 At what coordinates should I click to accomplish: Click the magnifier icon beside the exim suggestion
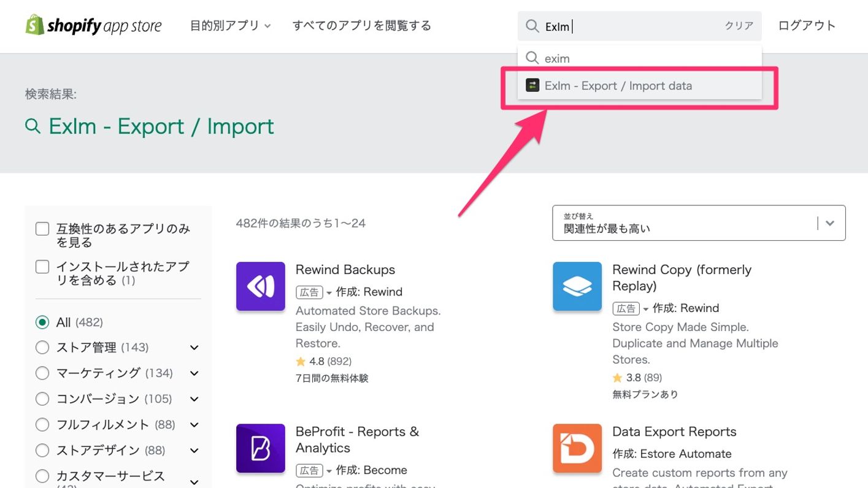pos(532,58)
